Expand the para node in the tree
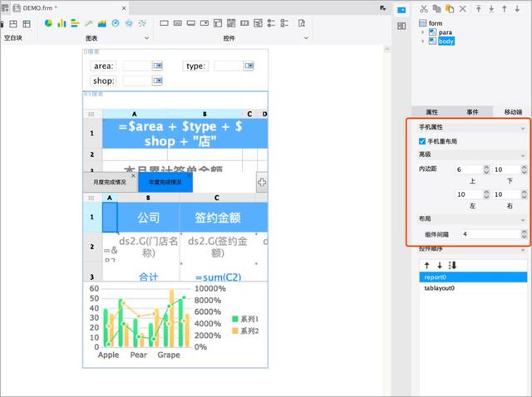532x397 pixels. point(423,32)
